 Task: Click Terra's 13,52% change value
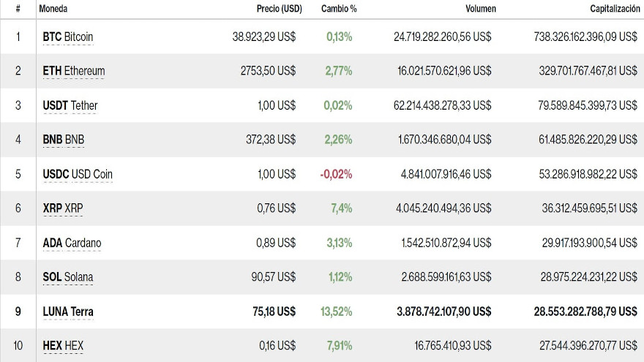(336, 312)
